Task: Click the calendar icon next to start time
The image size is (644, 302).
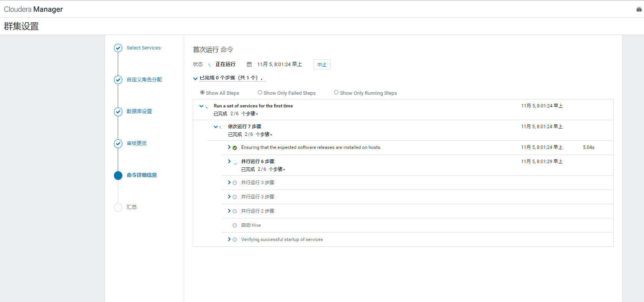Action: click(249, 64)
